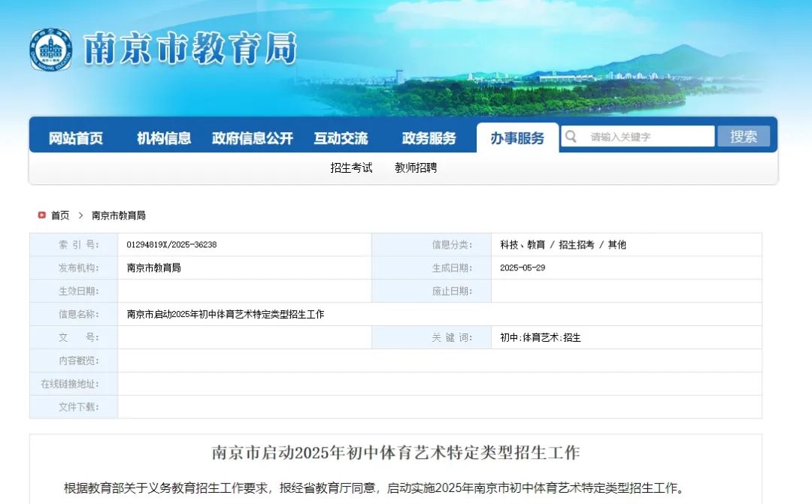
Task: Open the 互动交流 menu item
Action: 341,138
